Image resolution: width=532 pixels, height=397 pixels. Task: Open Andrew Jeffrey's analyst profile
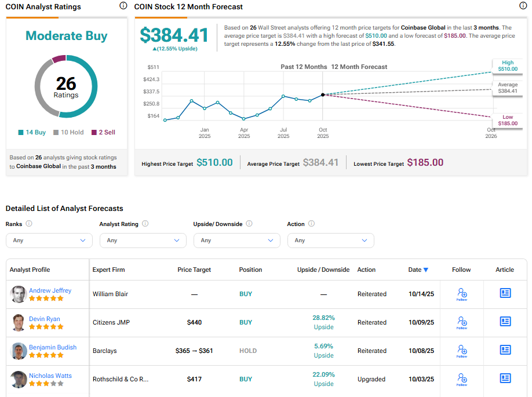pyautogui.click(x=50, y=290)
